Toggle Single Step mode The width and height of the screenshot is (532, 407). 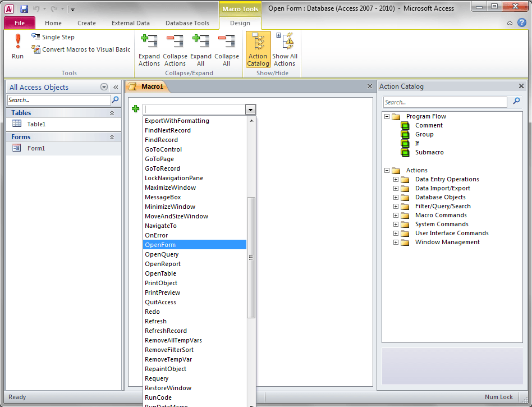click(53, 36)
